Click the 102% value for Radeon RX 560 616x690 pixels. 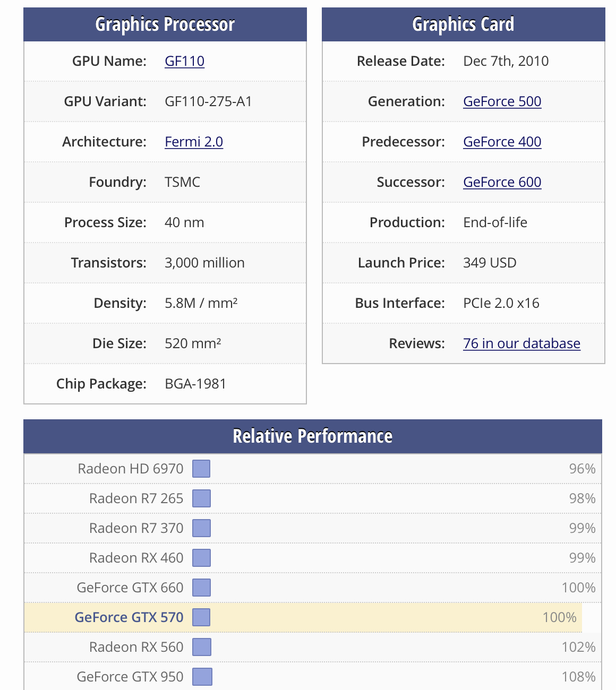[x=579, y=647]
